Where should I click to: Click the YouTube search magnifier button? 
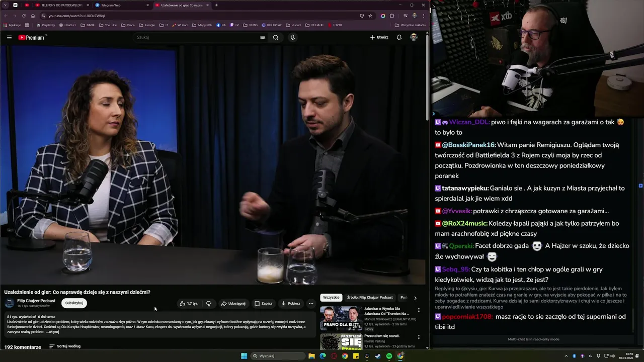tap(276, 37)
